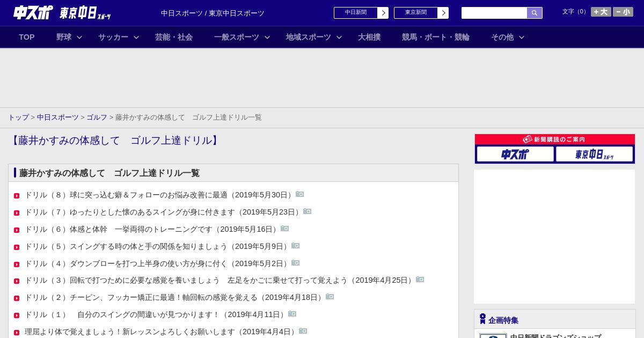Open the 競馬・ボート・競輪 menu item
Image resolution: width=644 pixels, height=338 pixels.
pos(436,37)
